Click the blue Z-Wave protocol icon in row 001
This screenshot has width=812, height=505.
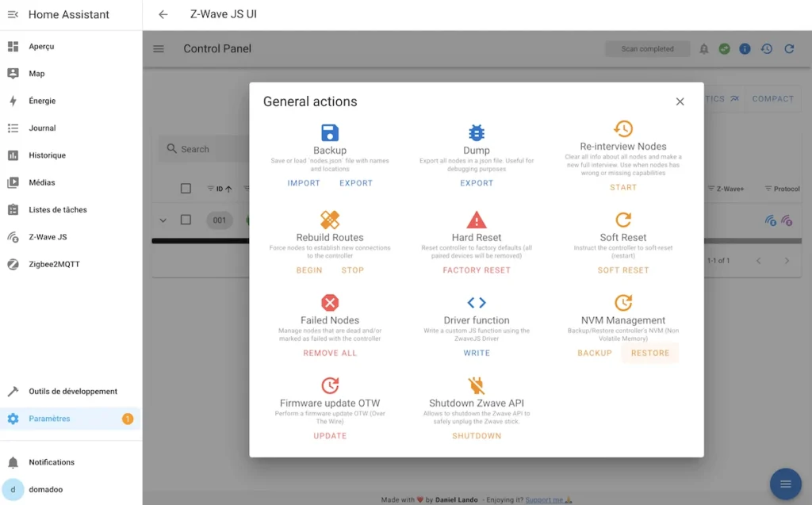(x=771, y=220)
